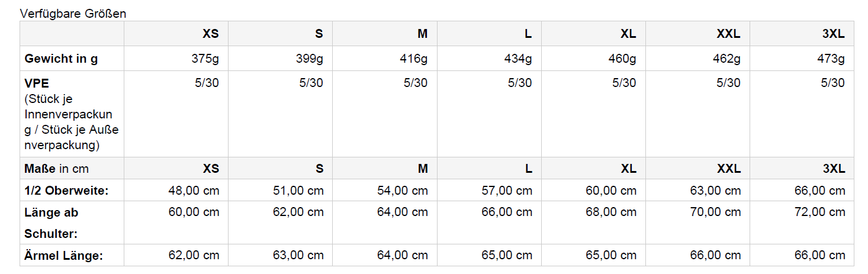Select the VPE row label cell
The width and height of the screenshot is (868, 274).
(72, 114)
